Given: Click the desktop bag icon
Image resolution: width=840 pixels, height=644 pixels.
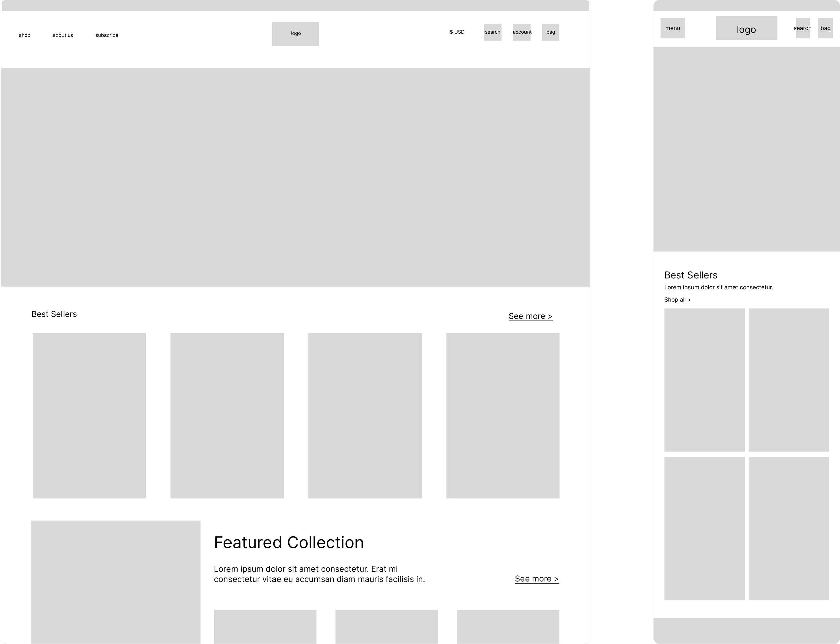Looking at the screenshot, I should coord(550,32).
